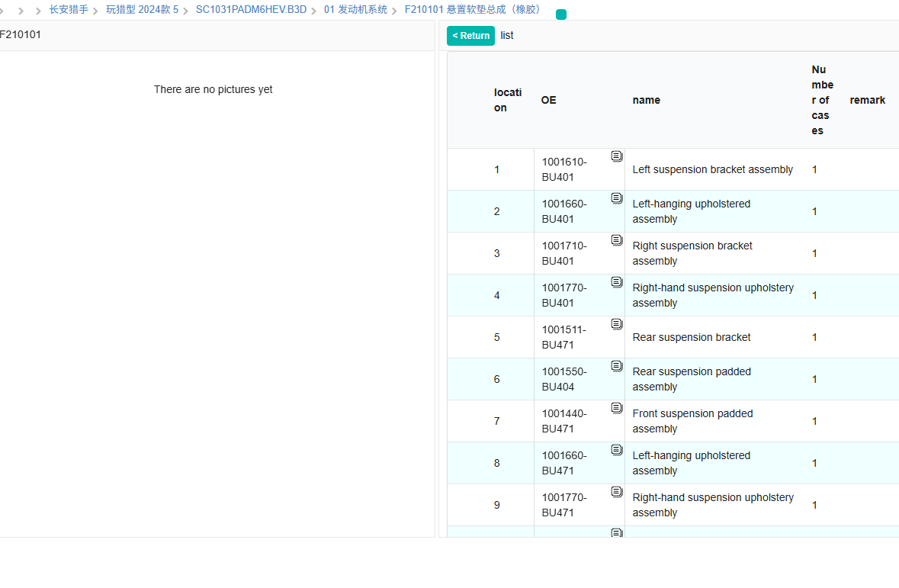This screenshot has width=899, height=588.
Task: Select OE number 1001610-BU401
Action: point(565,169)
